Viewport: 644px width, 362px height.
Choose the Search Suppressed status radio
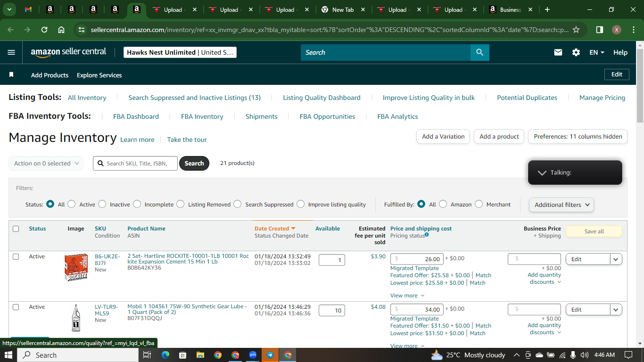click(x=238, y=204)
